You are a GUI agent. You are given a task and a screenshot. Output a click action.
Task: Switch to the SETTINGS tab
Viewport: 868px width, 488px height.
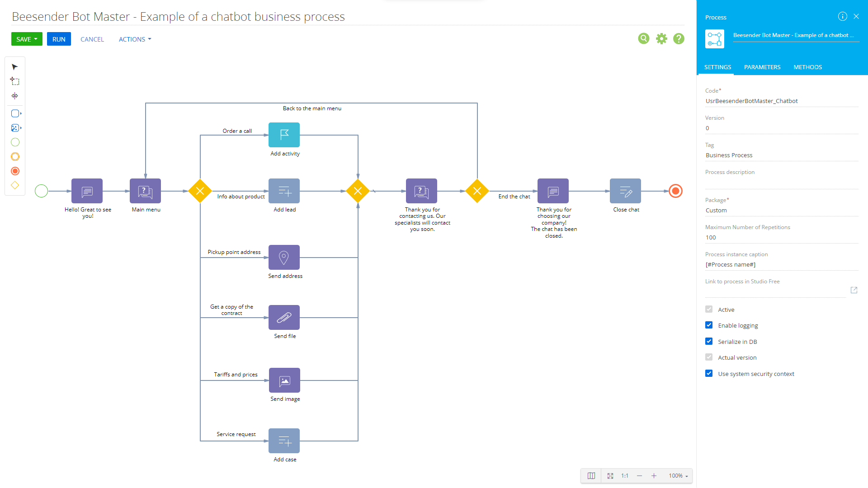point(717,67)
